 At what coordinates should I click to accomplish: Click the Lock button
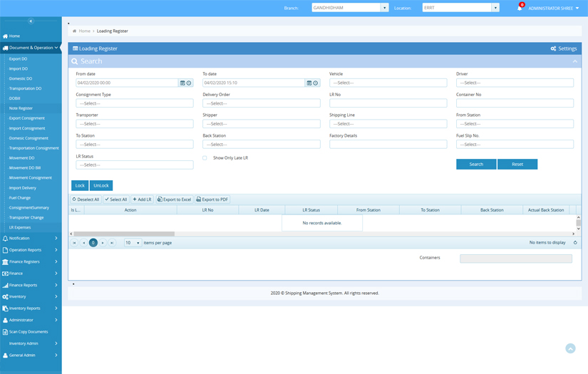tap(80, 185)
